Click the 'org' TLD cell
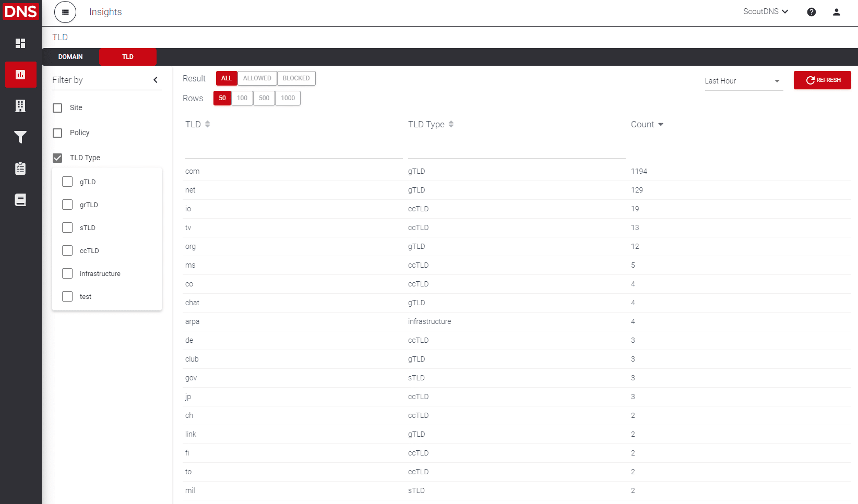The width and height of the screenshot is (858, 504). pos(190,247)
